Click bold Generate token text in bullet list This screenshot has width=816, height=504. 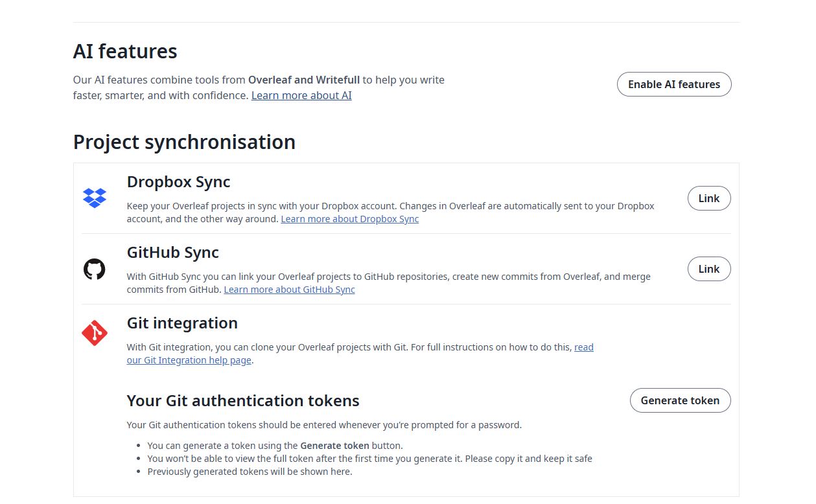coord(334,446)
